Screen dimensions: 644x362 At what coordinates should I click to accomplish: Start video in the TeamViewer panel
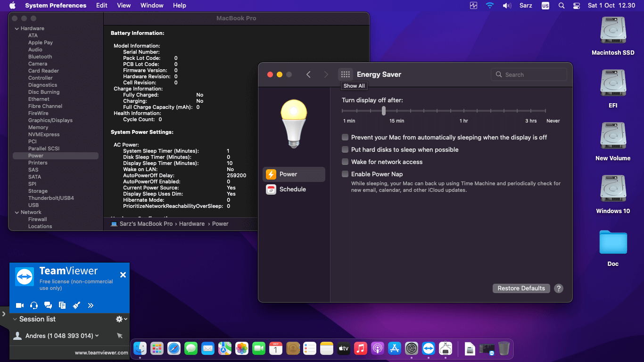pyautogui.click(x=20, y=305)
